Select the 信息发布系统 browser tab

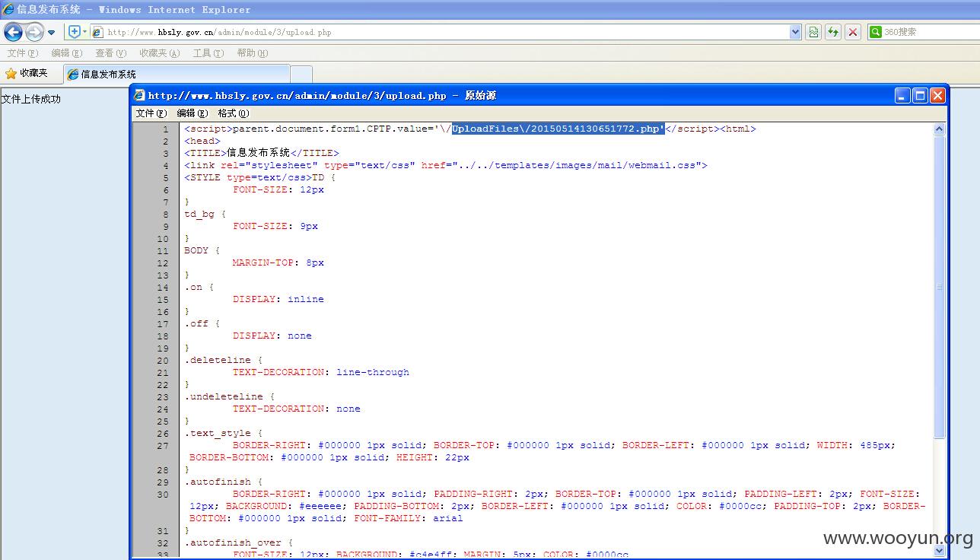pos(177,74)
